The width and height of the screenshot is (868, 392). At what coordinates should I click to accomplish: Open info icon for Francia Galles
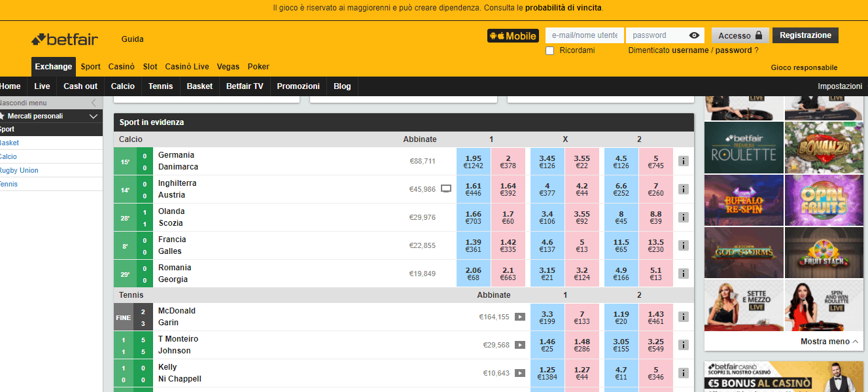click(x=684, y=245)
